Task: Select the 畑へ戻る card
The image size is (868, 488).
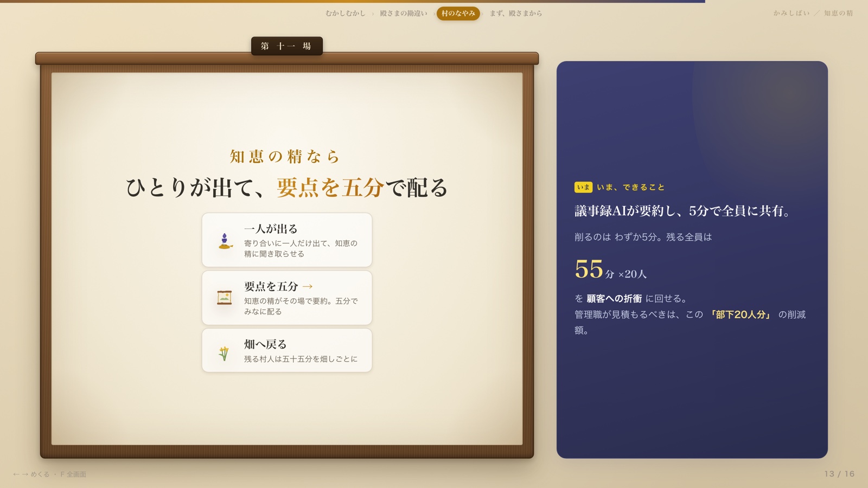Action: click(287, 350)
